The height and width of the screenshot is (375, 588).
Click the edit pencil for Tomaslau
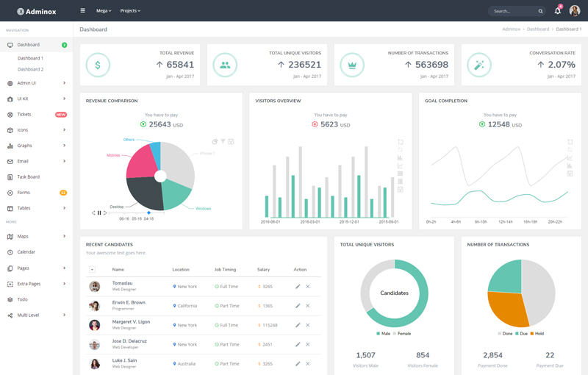coord(298,287)
